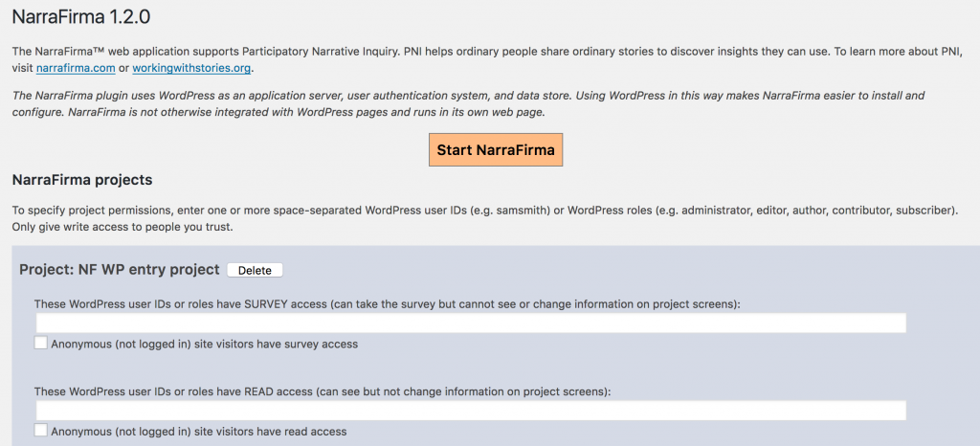Tick the anonymous visitors read access checkbox

pyautogui.click(x=41, y=431)
